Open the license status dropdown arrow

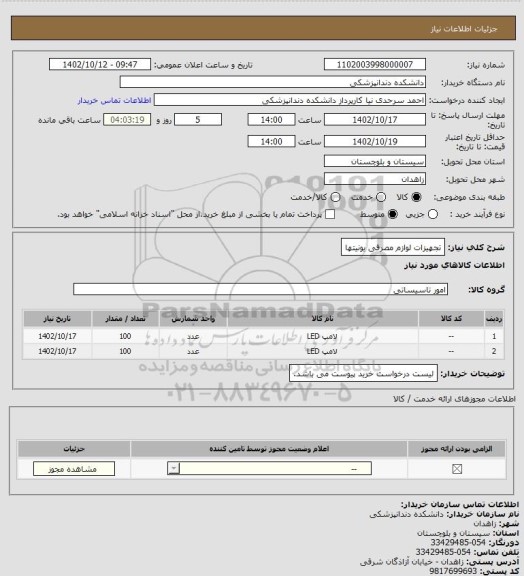coord(173,468)
